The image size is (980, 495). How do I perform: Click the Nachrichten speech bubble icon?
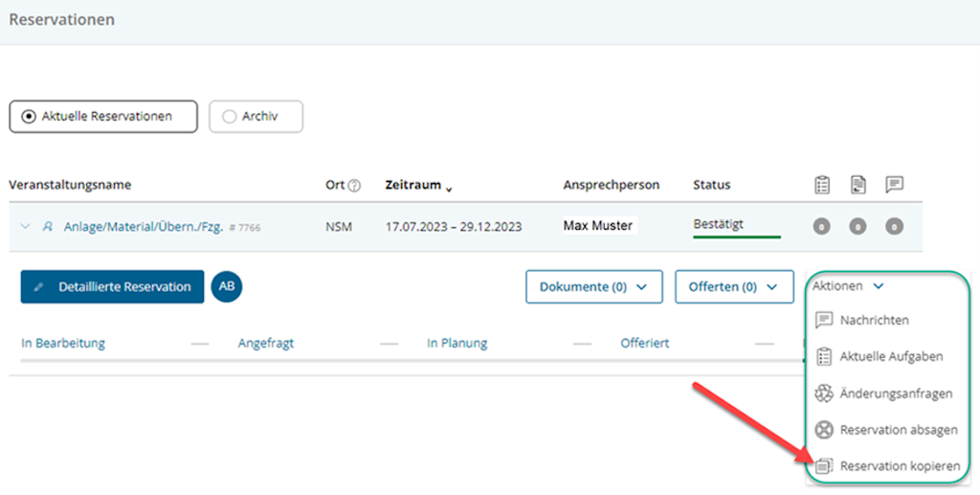click(823, 320)
